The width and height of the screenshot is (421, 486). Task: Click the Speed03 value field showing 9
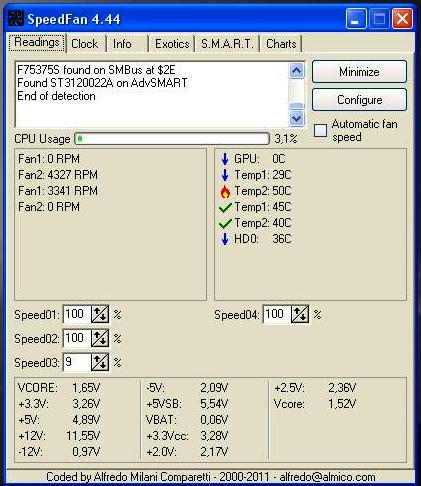[x=77, y=362]
